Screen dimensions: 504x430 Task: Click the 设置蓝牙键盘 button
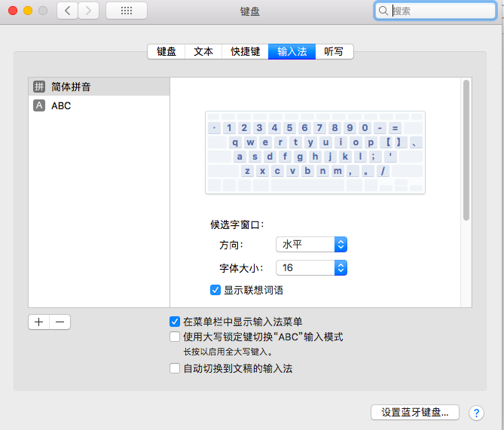pyautogui.click(x=414, y=412)
